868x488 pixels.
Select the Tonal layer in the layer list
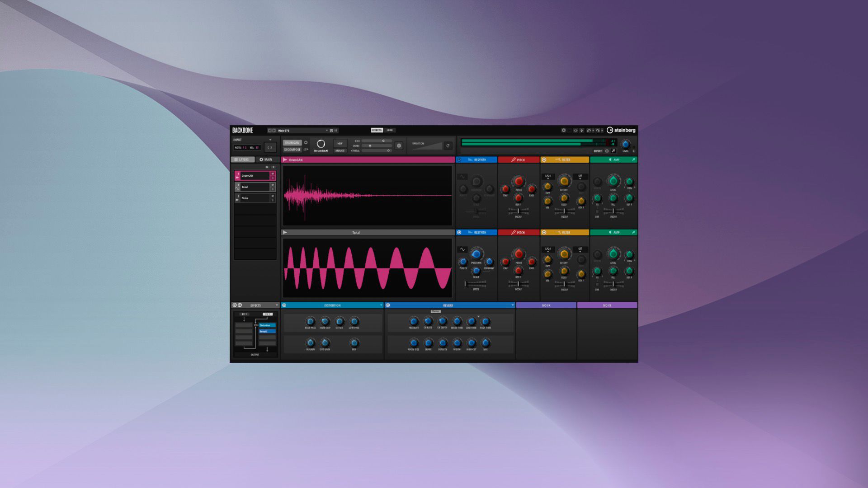click(255, 187)
